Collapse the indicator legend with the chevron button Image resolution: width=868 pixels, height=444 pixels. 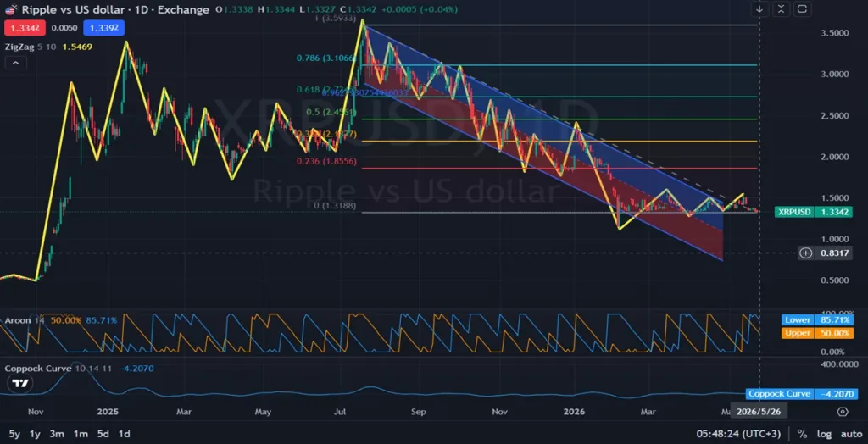pos(15,63)
